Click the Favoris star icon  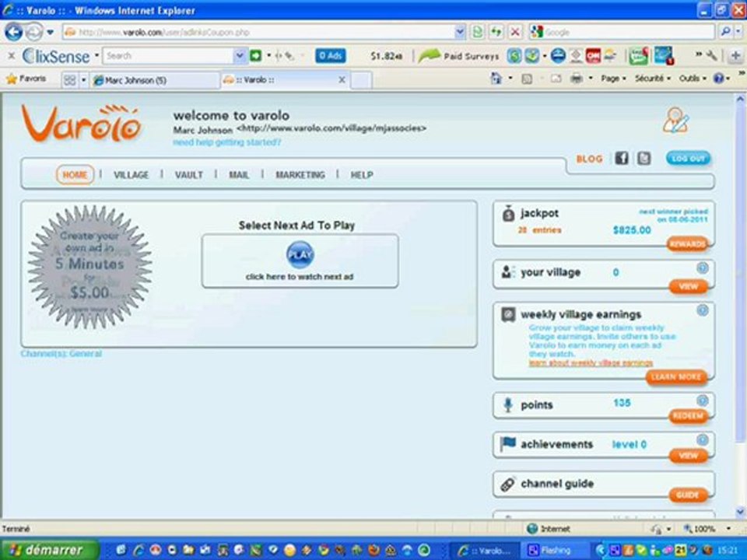click(x=12, y=79)
